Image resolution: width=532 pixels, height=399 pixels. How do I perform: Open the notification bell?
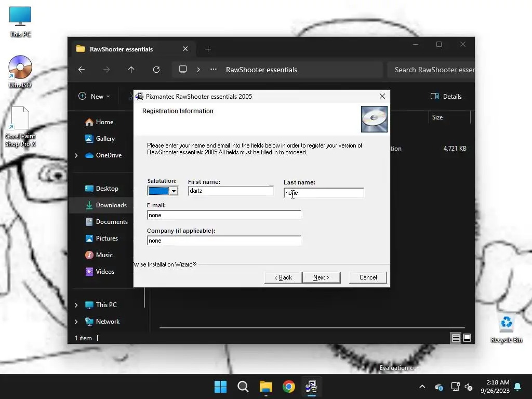(x=518, y=387)
